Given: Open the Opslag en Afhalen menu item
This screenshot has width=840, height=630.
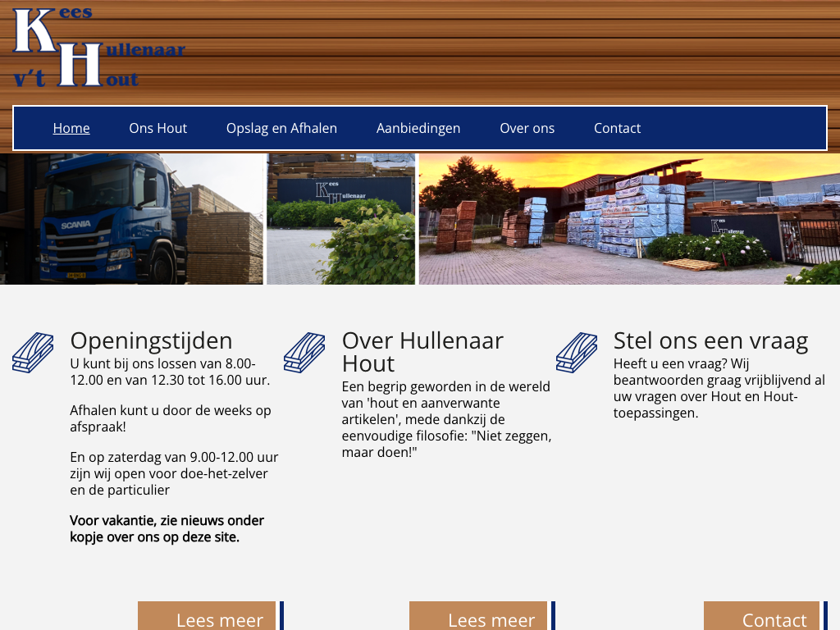Looking at the screenshot, I should 281,128.
